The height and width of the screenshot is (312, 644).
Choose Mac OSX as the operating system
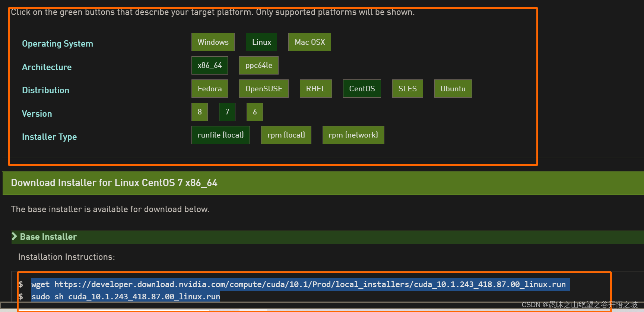coord(310,42)
